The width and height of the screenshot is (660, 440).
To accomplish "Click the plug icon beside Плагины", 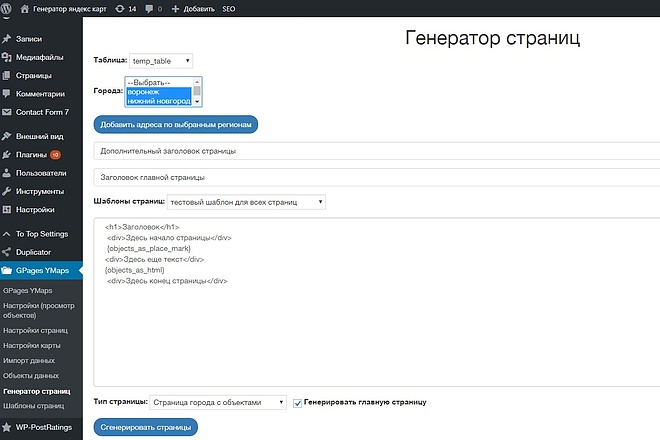I will [x=6, y=155].
